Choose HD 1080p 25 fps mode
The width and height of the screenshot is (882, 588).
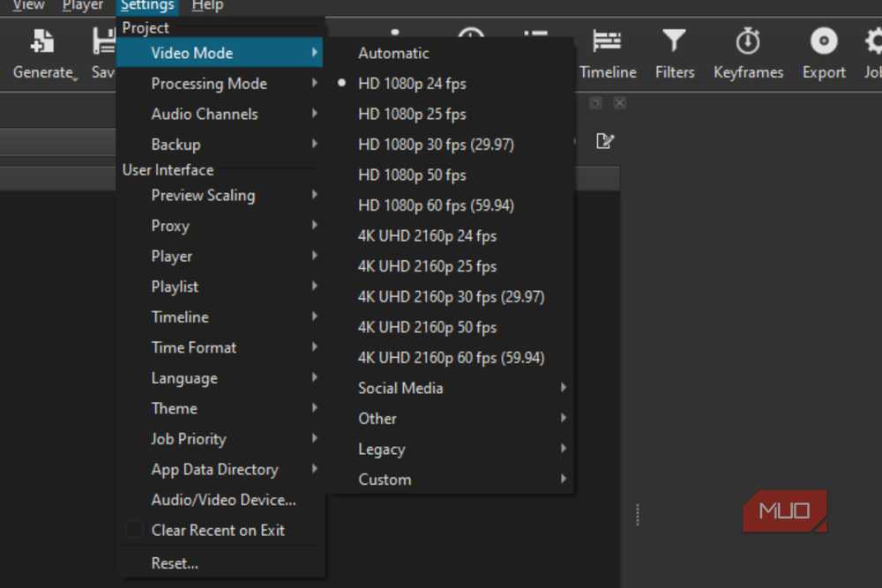[451, 114]
